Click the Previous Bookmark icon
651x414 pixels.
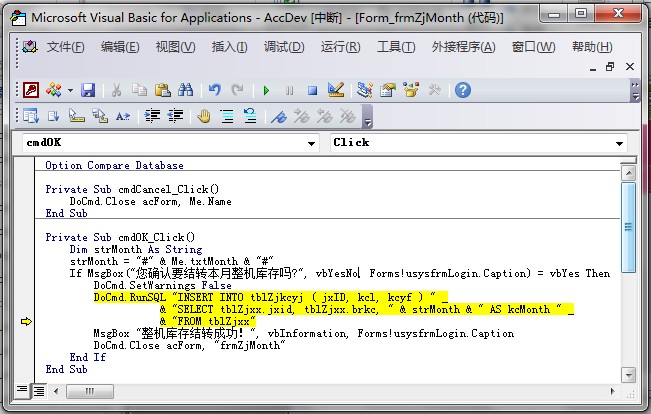point(324,116)
